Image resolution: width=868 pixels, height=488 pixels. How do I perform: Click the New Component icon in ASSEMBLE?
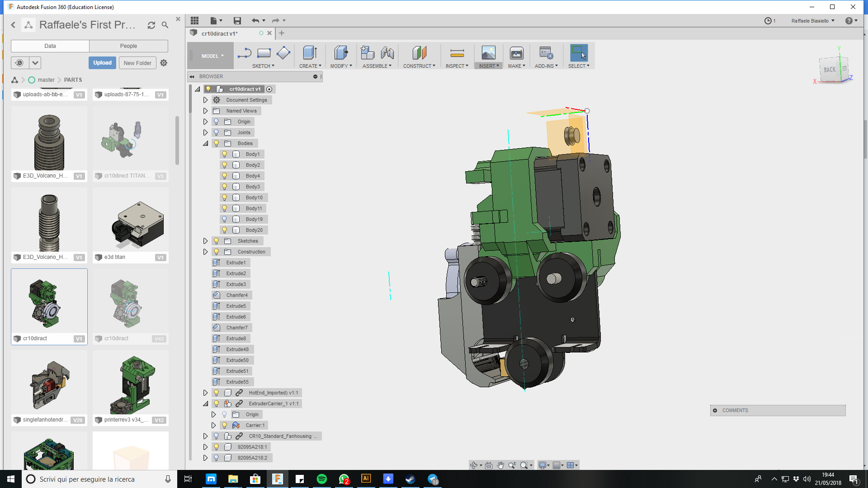pos(368,53)
